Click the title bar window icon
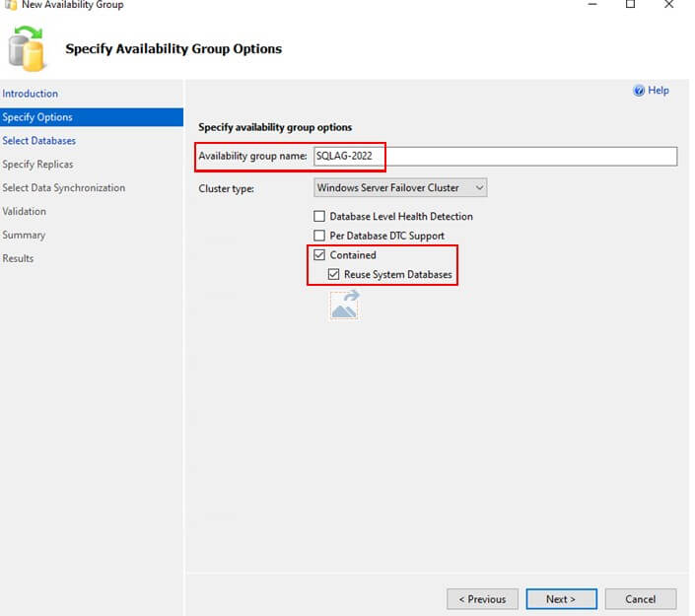The width and height of the screenshot is (695, 616). 10,5
